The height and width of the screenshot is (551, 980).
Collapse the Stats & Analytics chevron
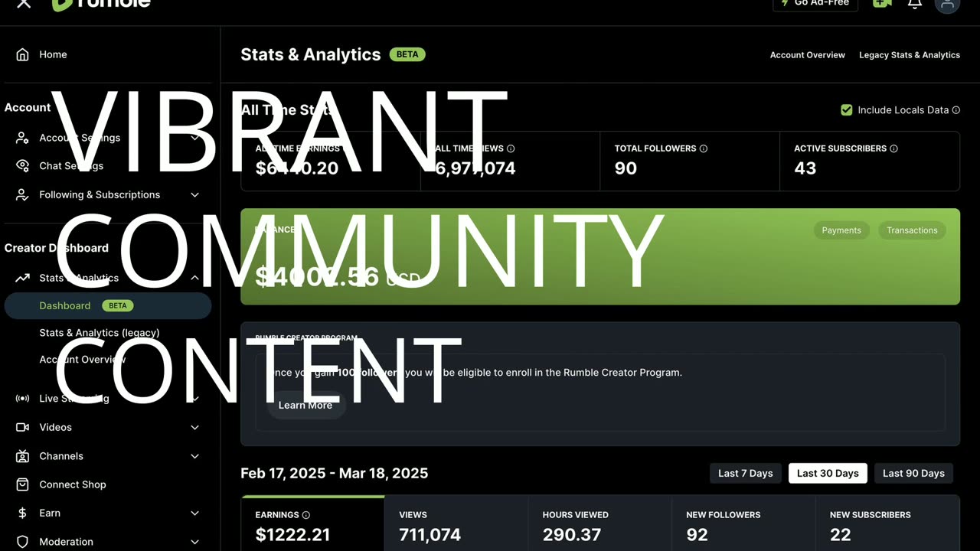tap(194, 278)
